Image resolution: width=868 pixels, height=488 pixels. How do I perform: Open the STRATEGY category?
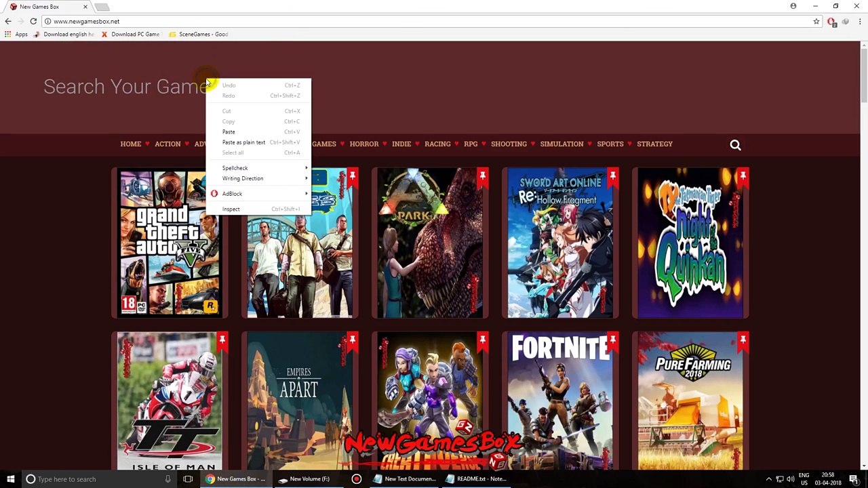pos(654,144)
